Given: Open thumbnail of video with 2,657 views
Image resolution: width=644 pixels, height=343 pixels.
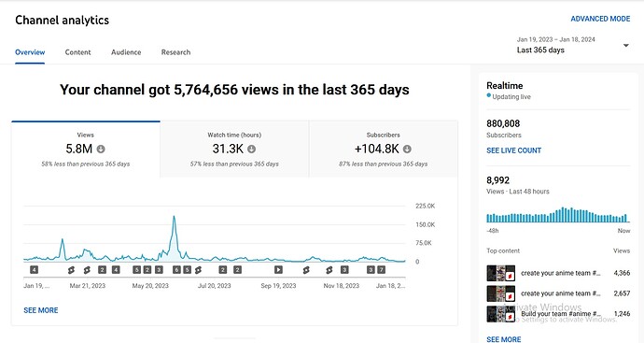Looking at the screenshot, I should [x=500, y=293].
